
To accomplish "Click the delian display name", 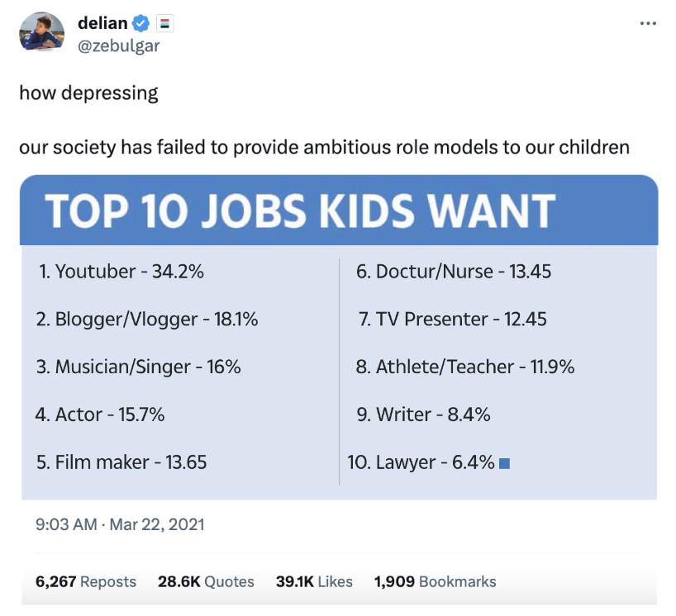I will click(102, 24).
